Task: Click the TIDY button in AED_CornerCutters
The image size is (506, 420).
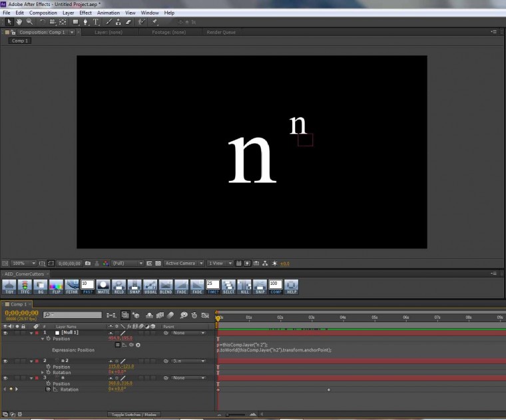Action: (x=9, y=287)
